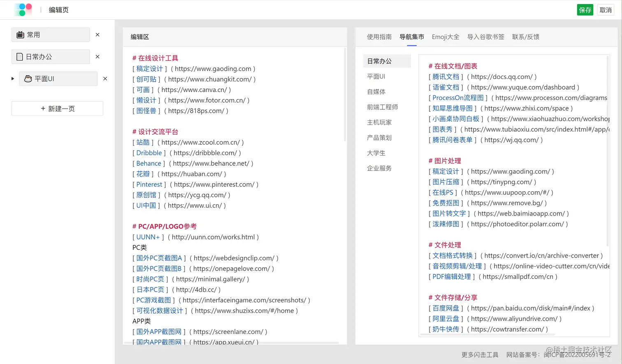The width and height of the screenshot is (622, 364).
Task: Click the 奶牛快传 link
Action: (x=446, y=329)
